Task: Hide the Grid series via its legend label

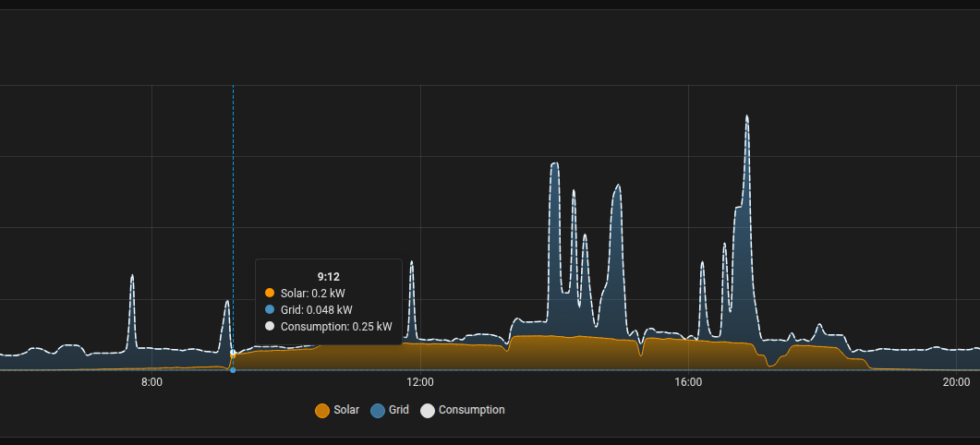Action: coord(398,410)
